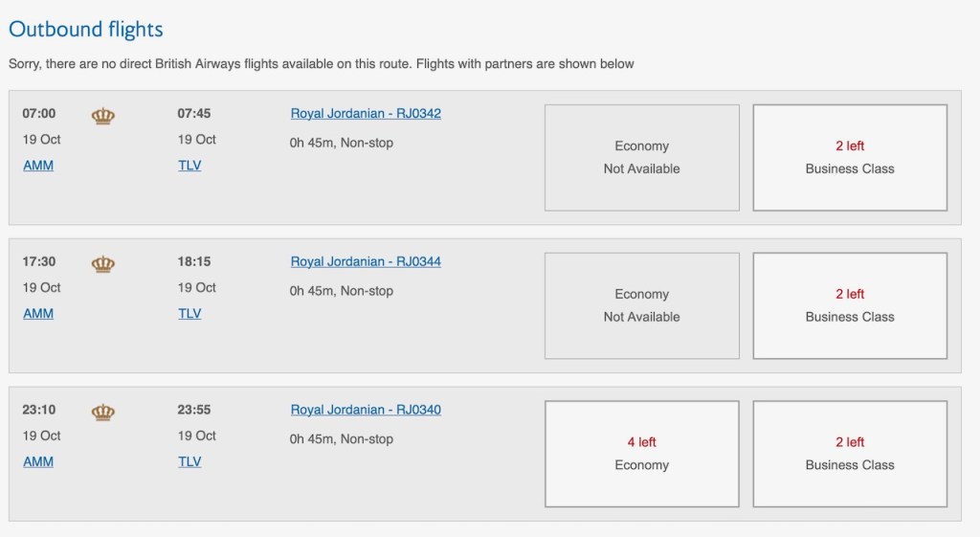
Task: Select Business Class on flight RJ0344
Action: click(x=850, y=306)
